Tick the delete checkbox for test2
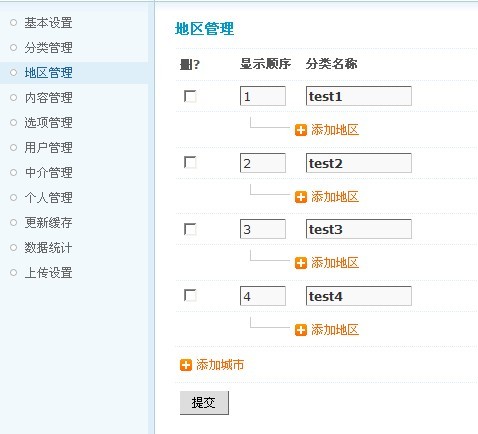 coord(190,163)
